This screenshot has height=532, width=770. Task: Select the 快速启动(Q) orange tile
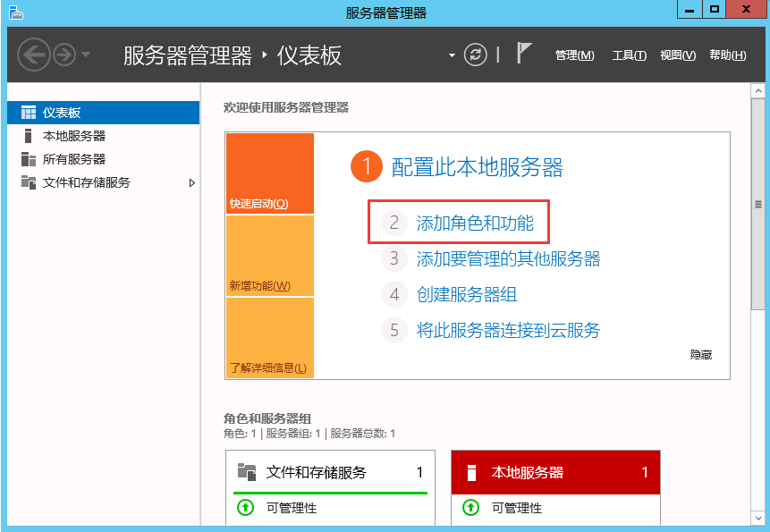point(270,173)
